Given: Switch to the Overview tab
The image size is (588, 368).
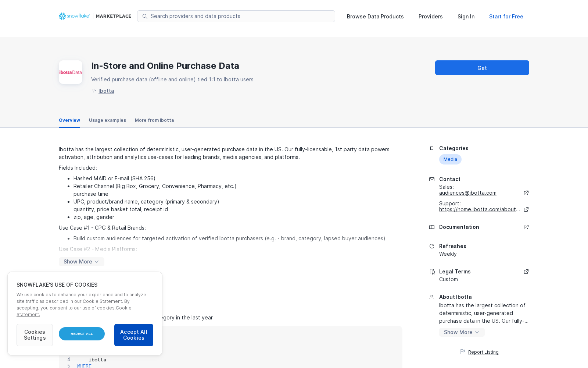Looking at the screenshot, I should click(x=69, y=120).
